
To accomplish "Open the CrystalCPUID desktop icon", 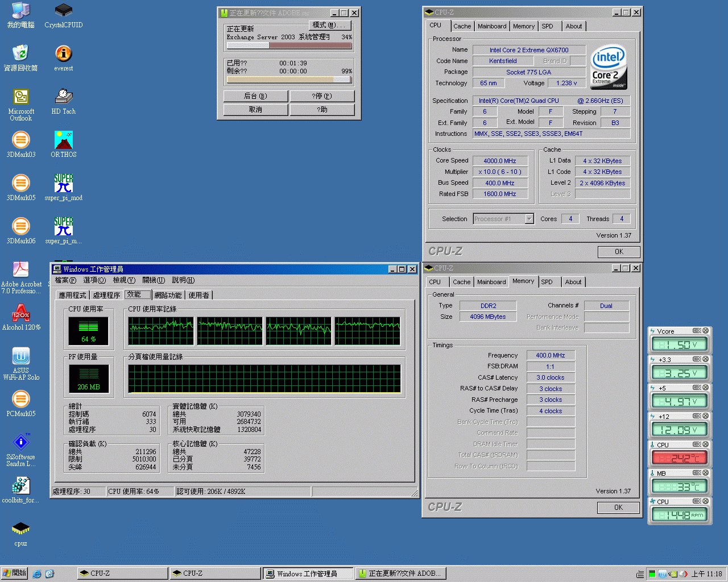I will pos(63,16).
